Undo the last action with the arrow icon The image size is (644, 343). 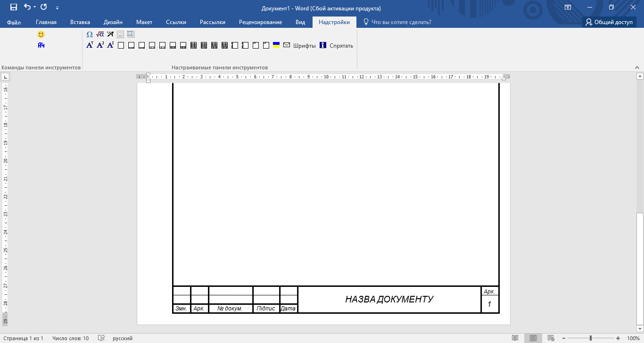(27, 8)
